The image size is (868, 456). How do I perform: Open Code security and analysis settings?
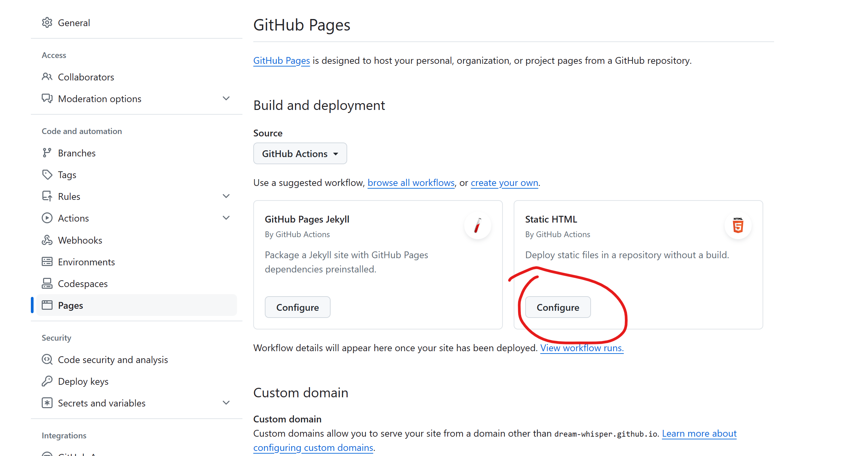[113, 360]
